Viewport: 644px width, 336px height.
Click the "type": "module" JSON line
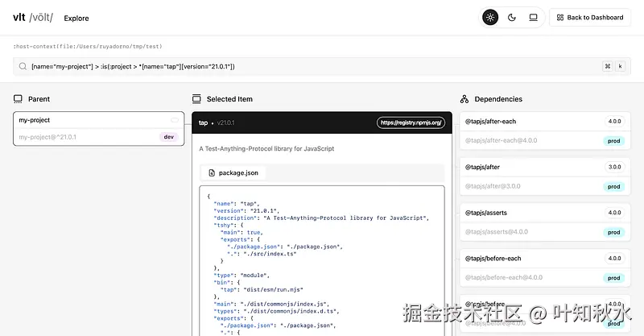coord(242,275)
